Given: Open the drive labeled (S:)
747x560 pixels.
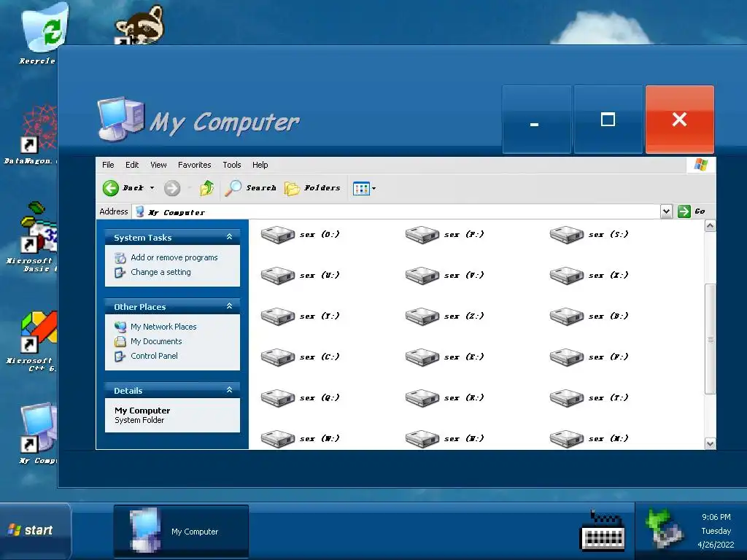Looking at the screenshot, I should tap(589, 234).
